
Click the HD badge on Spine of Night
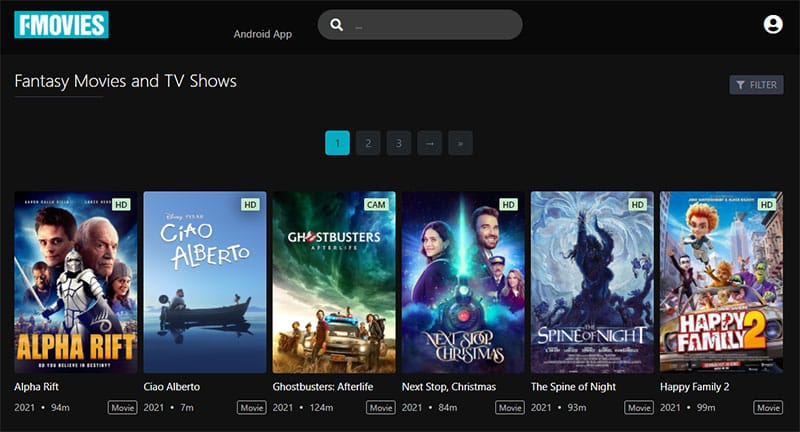[x=637, y=205]
